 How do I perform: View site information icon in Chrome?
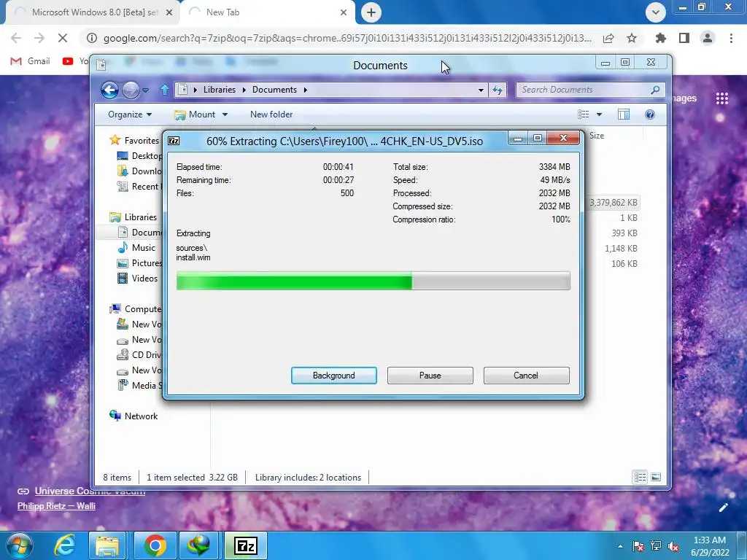coord(92,38)
